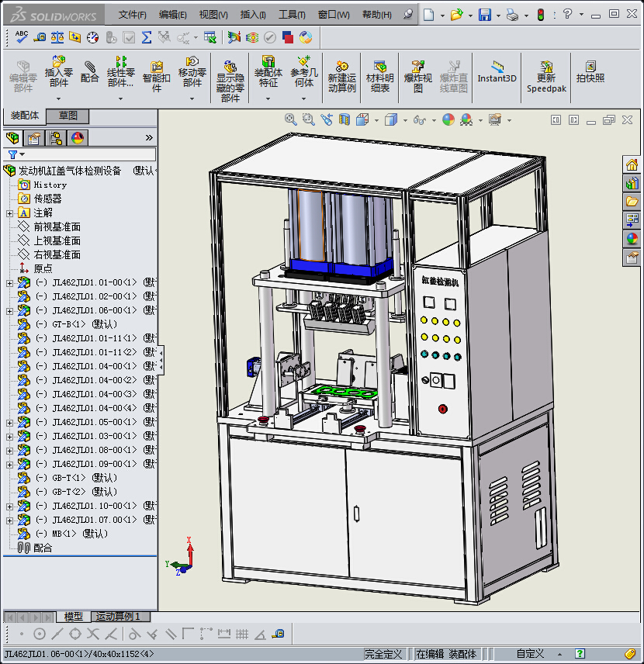Screen dimensions: 644x664
Task: Select the Mate (配合) paperclip tool
Action: tap(90, 71)
